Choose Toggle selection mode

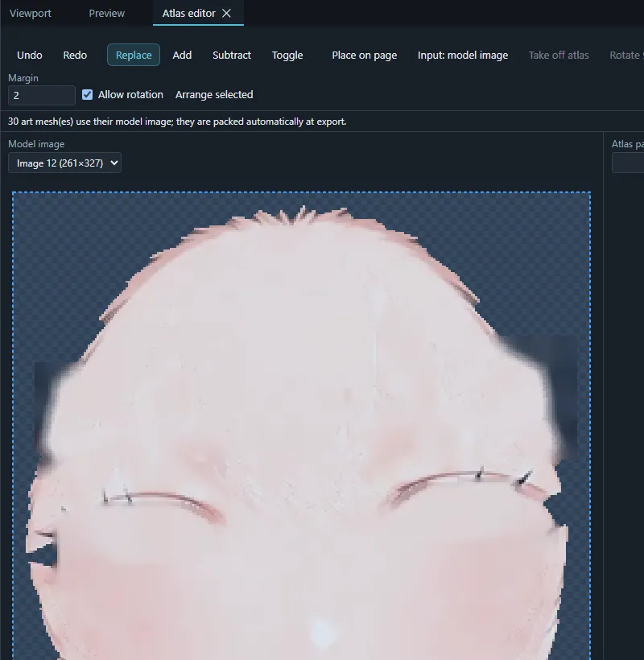287,56
